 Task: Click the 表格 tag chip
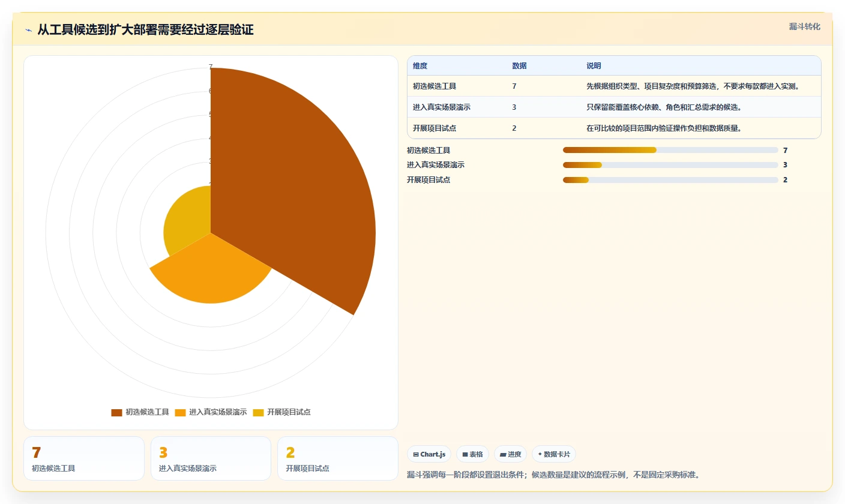[x=472, y=454]
